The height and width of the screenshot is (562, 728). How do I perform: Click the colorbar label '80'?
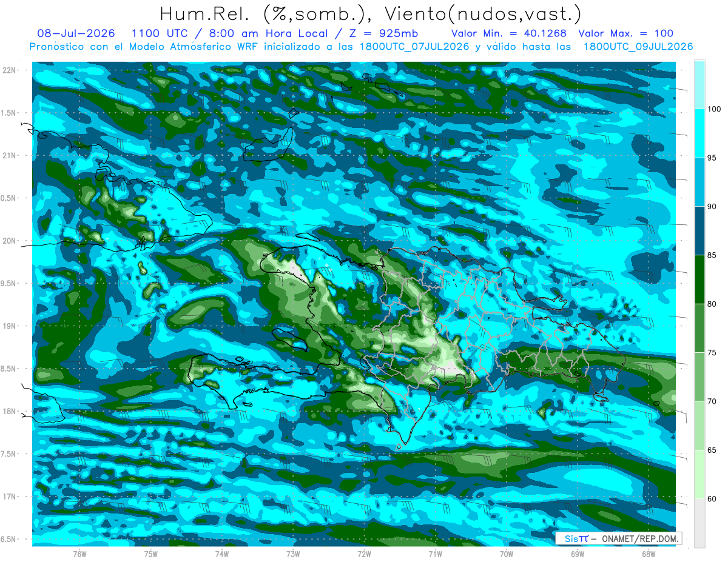pyautogui.click(x=713, y=304)
